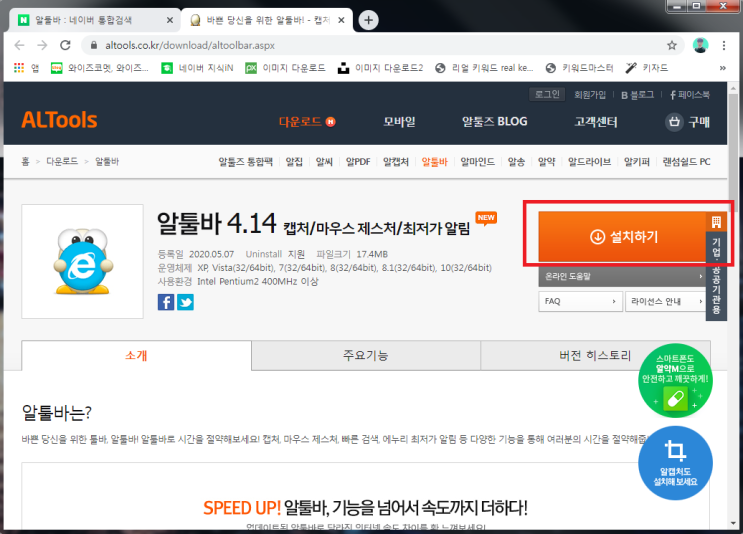This screenshot has height=534, width=743.
Task: Click the 기업 공공기관용 side tab
Action: coord(716,267)
